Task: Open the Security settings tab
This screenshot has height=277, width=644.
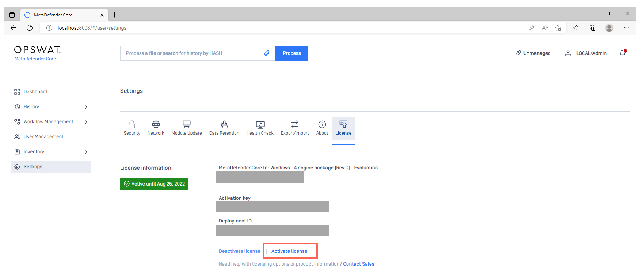Action: coord(132,128)
